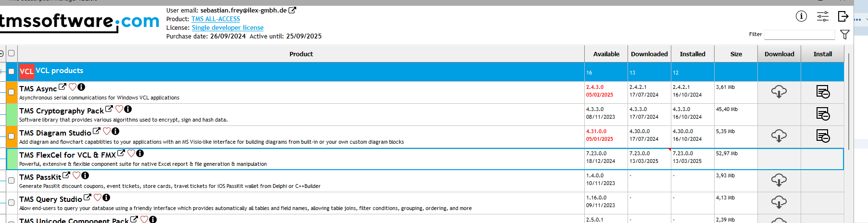This screenshot has width=868, height=223.
Task: Sort by Size column header
Action: click(x=736, y=54)
